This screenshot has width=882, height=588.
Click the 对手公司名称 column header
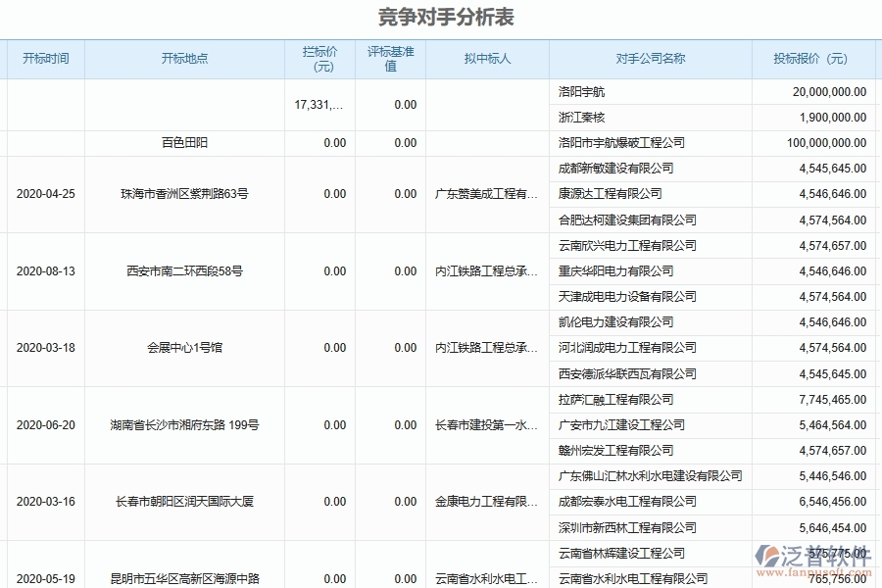[647, 59]
